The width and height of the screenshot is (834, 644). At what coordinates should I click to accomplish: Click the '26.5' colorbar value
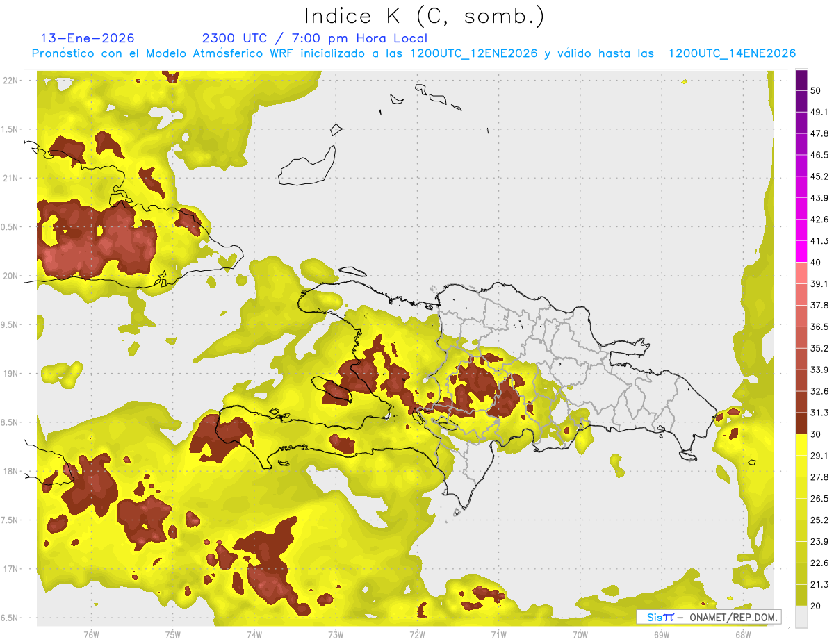819,499
